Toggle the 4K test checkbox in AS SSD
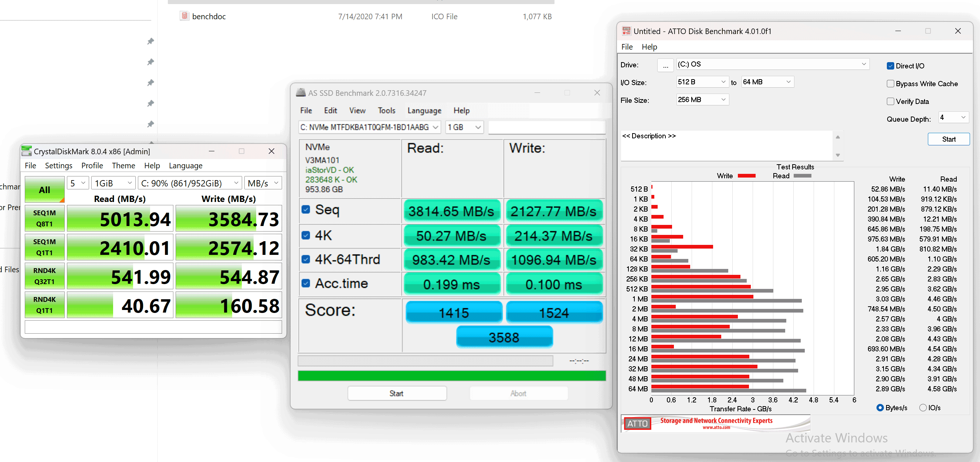 pos(305,235)
